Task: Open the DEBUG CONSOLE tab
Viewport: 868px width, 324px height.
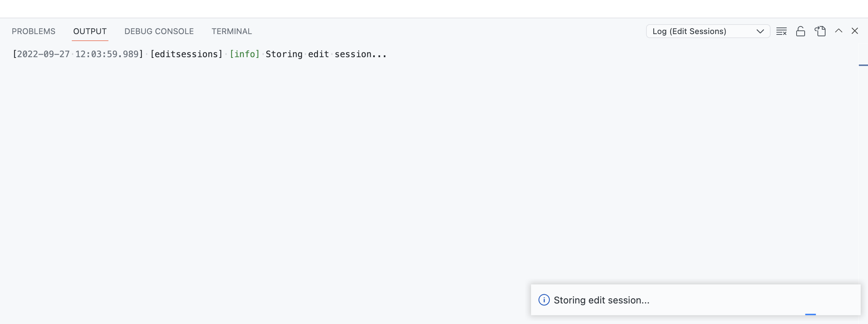Action: [159, 31]
